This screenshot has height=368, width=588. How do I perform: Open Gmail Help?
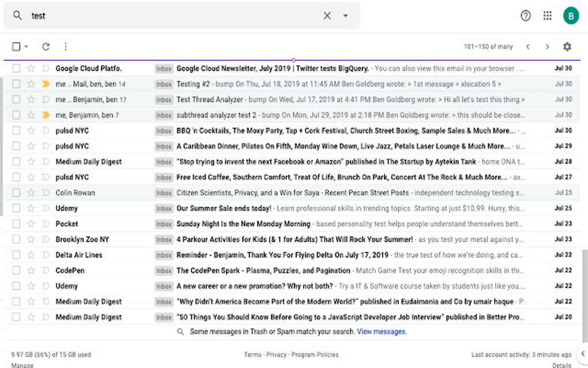[525, 16]
